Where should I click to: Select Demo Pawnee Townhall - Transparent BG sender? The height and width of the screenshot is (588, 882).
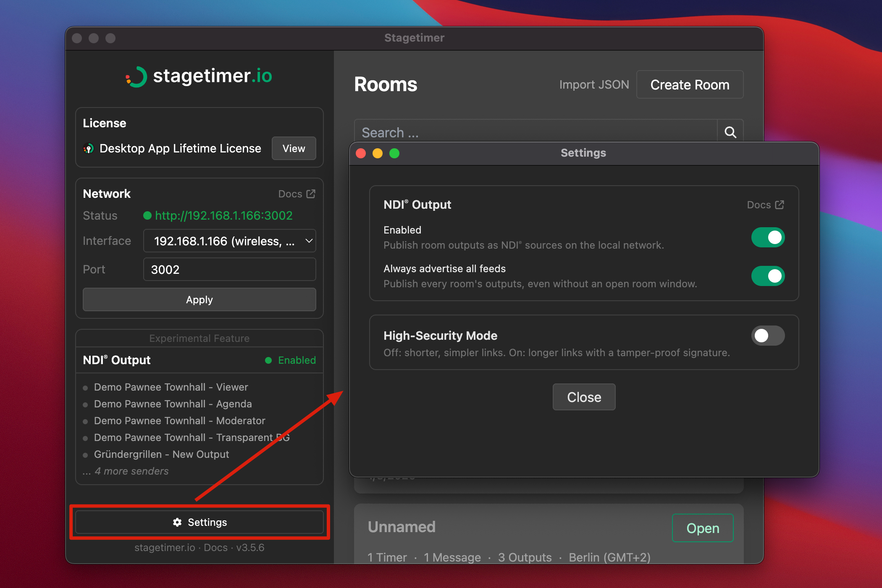(192, 437)
